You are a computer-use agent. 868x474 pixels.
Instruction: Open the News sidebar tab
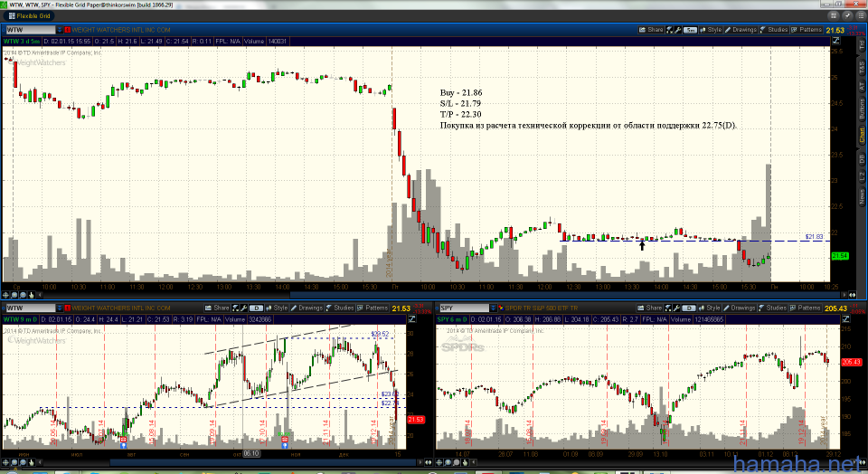coord(862,195)
